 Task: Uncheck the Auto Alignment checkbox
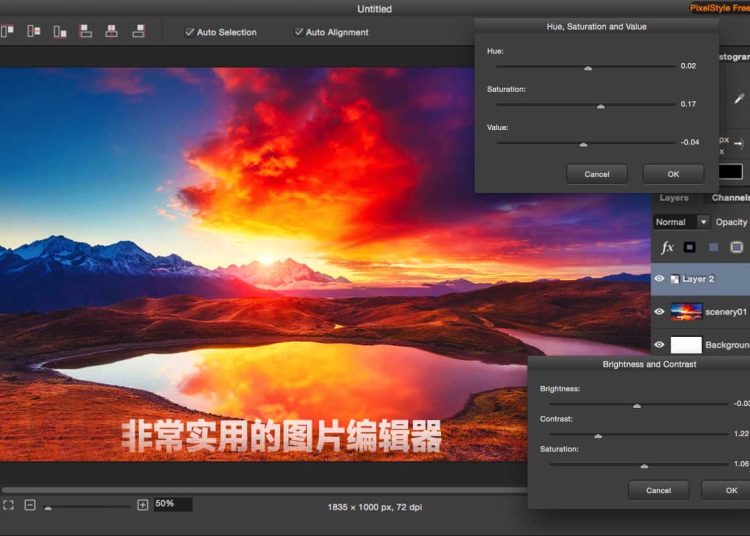(x=299, y=32)
